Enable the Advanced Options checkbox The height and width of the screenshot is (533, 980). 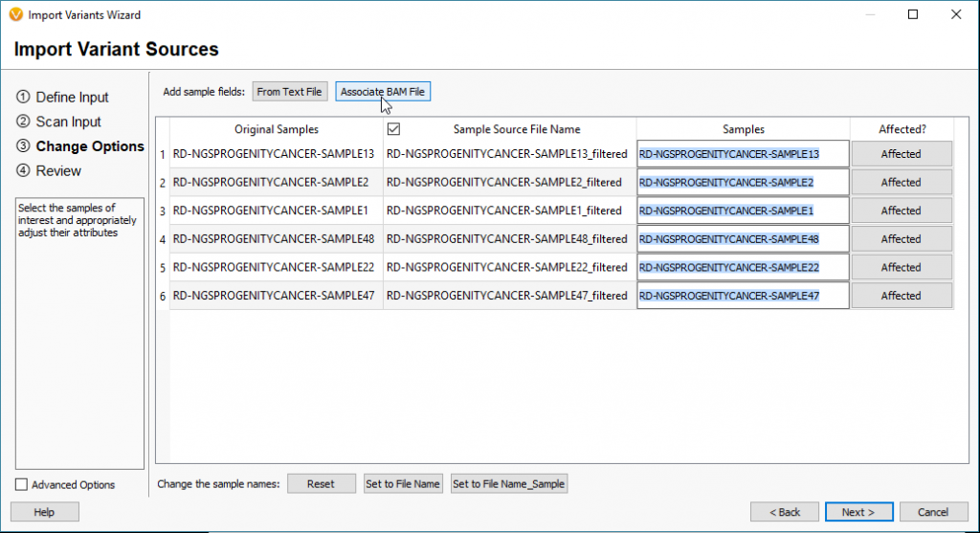tap(21, 484)
